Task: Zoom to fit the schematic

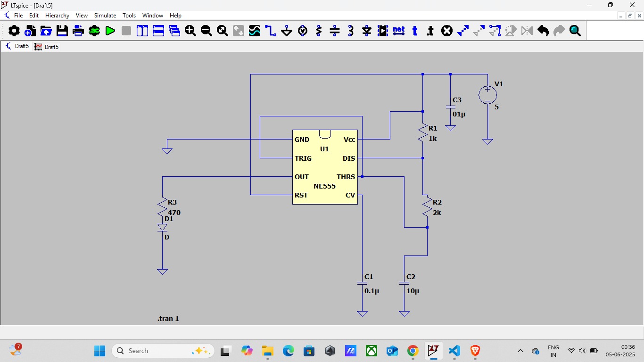Action: (223, 31)
